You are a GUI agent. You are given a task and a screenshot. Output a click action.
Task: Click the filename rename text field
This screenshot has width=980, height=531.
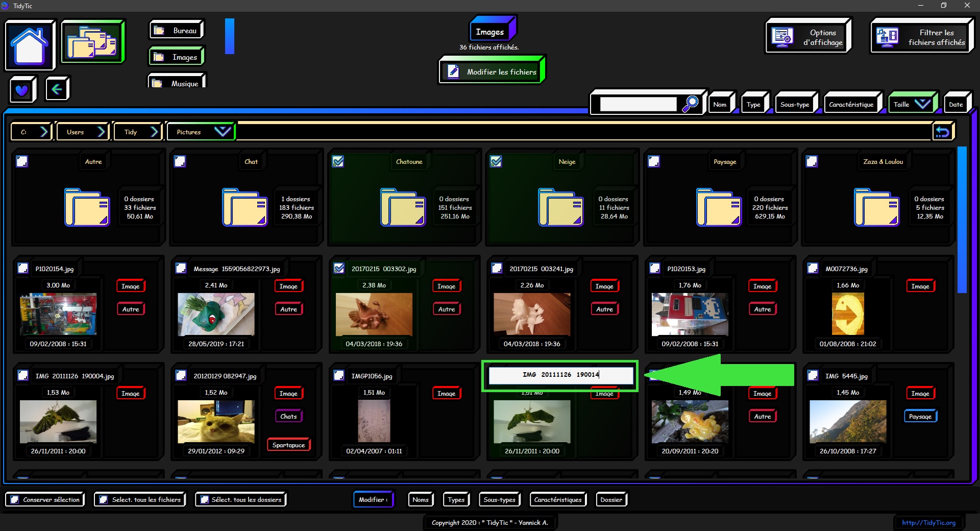[x=560, y=375]
